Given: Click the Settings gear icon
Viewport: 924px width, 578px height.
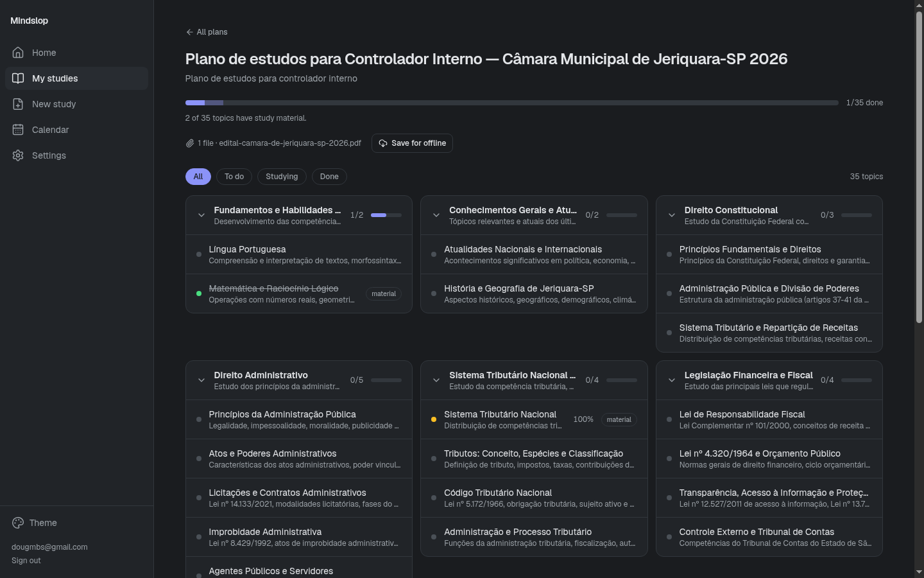Looking at the screenshot, I should click(x=18, y=155).
